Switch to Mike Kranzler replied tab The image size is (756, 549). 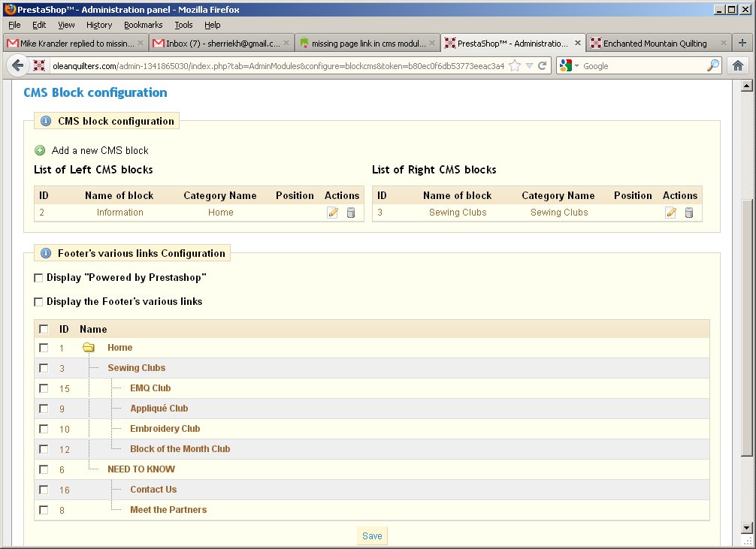pos(74,43)
